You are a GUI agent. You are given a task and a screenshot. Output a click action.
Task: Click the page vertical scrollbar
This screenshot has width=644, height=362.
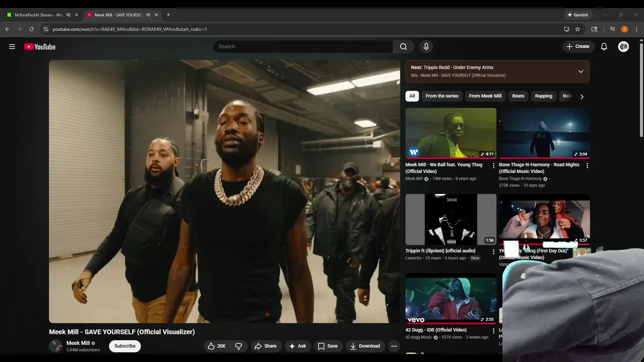(641, 90)
